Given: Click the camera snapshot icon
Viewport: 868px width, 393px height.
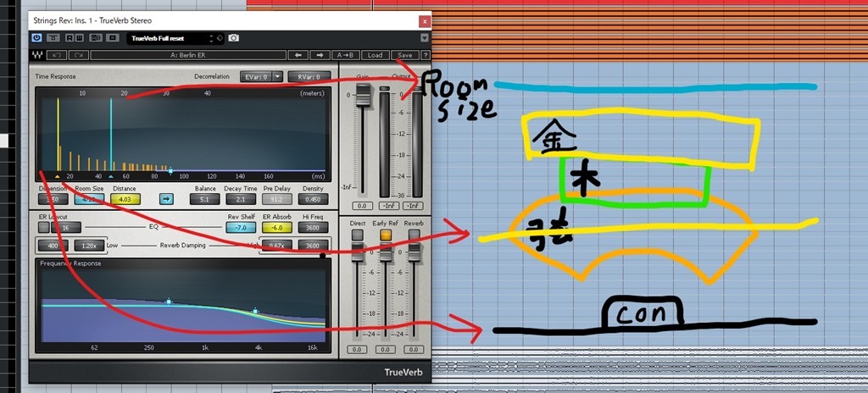Looking at the screenshot, I should click(x=233, y=38).
